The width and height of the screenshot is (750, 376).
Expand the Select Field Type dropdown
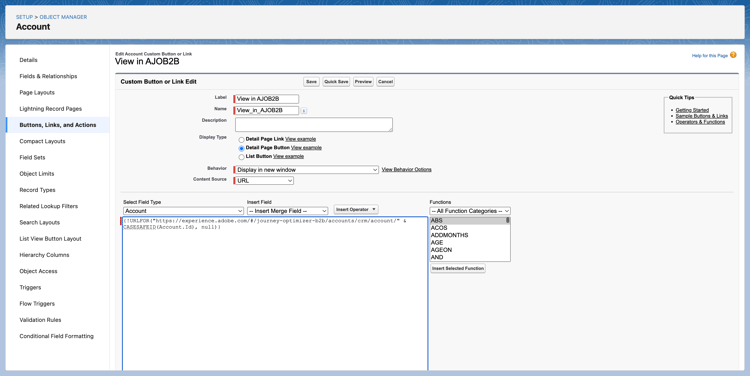[x=184, y=211]
